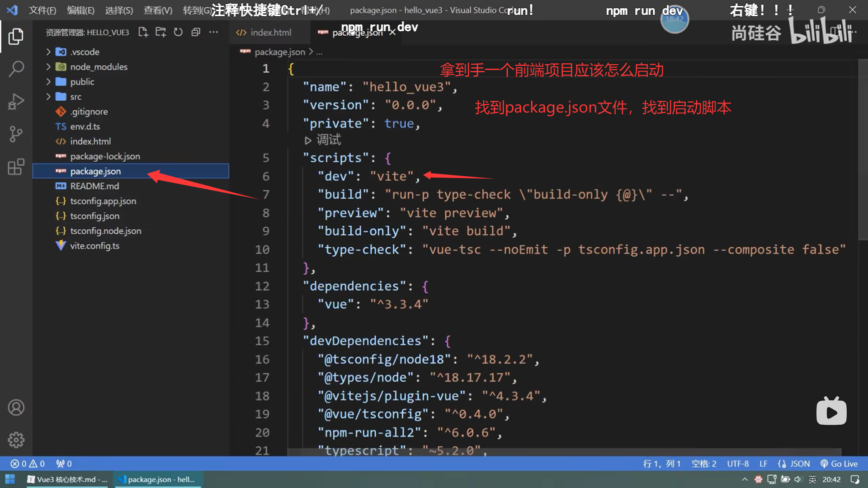Viewport: 868px width, 488px height.
Task: Start Go Live server
Action: pos(839,464)
